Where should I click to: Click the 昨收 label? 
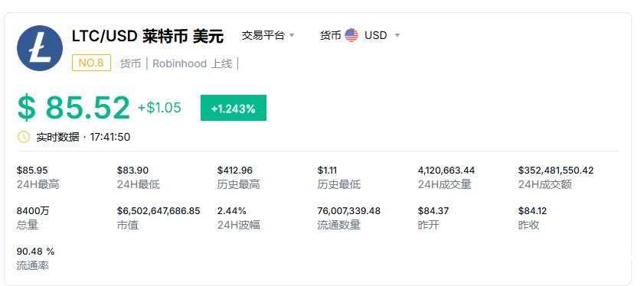pyautogui.click(x=529, y=225)
